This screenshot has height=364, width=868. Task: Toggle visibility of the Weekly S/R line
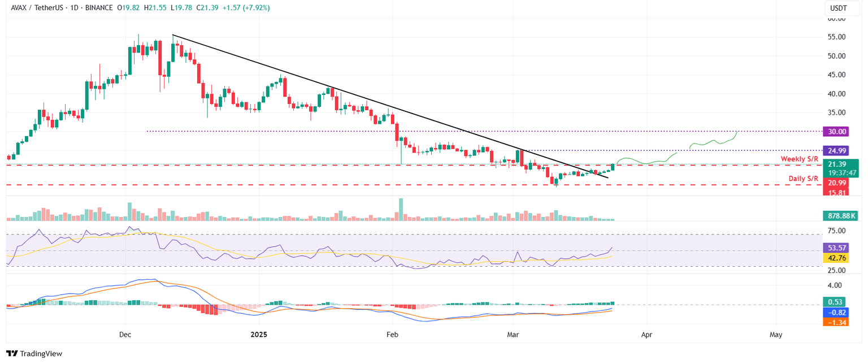[x=801, y=159]
